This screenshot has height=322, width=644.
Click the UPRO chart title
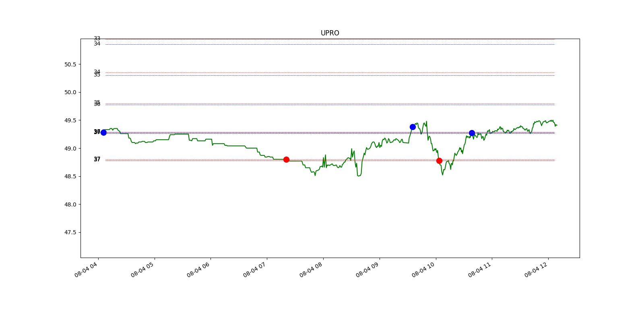coord(330,33)
